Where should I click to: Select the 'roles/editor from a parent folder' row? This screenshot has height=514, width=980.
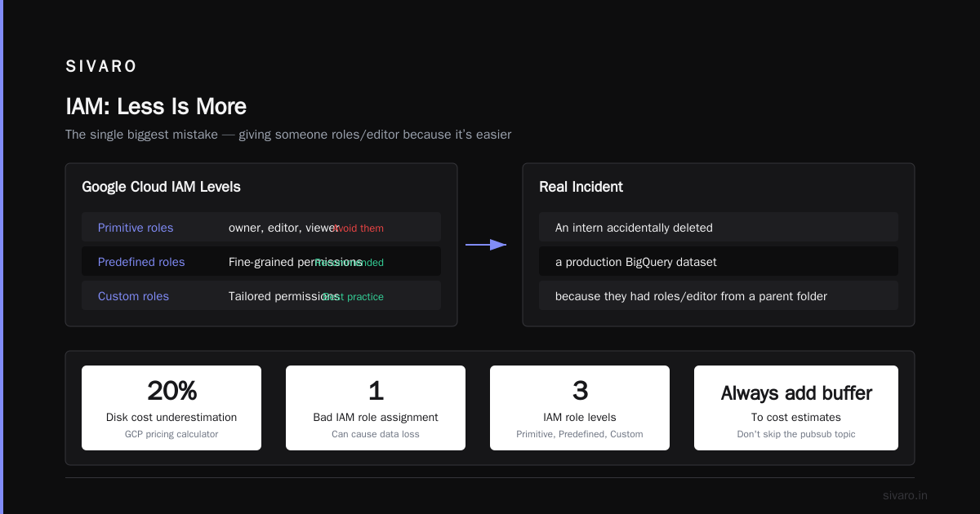719,295
